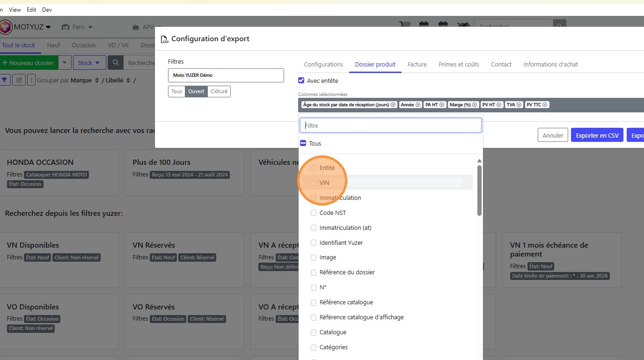Viewport: 644px width, 360px height.
Task: Open the Paris location dropdown
Action: pos(77,27)
